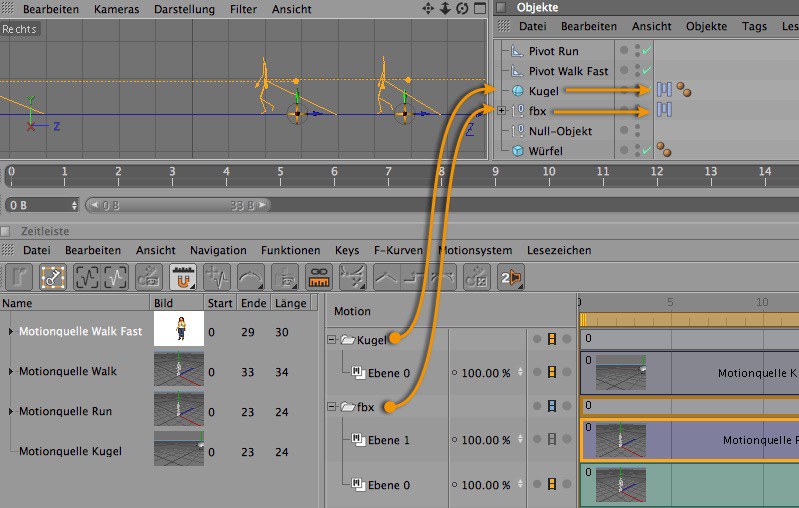Click the motion tag icon beside fbx
The image size is (799, 508).
[x=664, y=110]
